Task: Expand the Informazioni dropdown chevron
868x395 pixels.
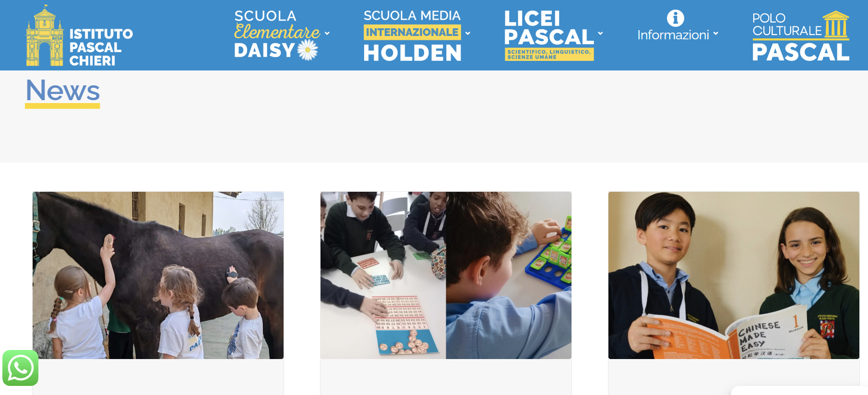Action: click(x=715, y=34)
